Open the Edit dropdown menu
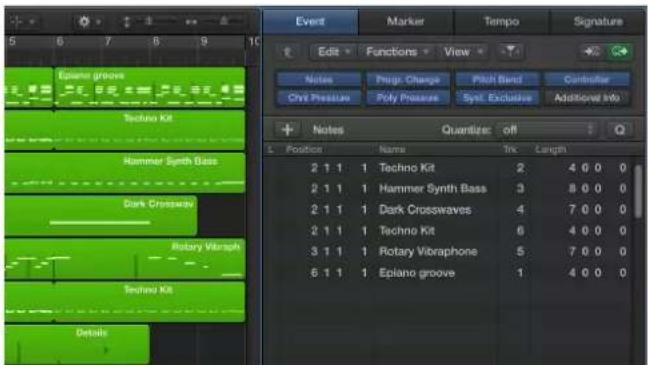 point(334,52)
